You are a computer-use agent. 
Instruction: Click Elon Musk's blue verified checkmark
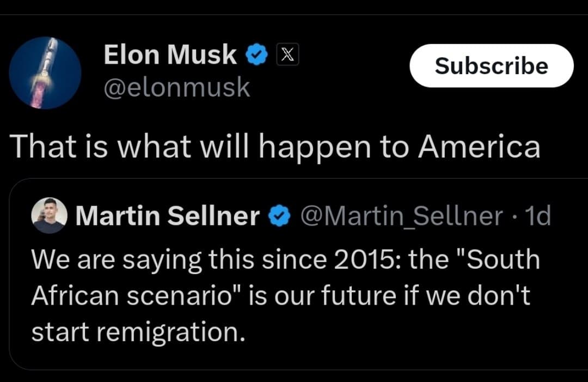pos(255,54)
